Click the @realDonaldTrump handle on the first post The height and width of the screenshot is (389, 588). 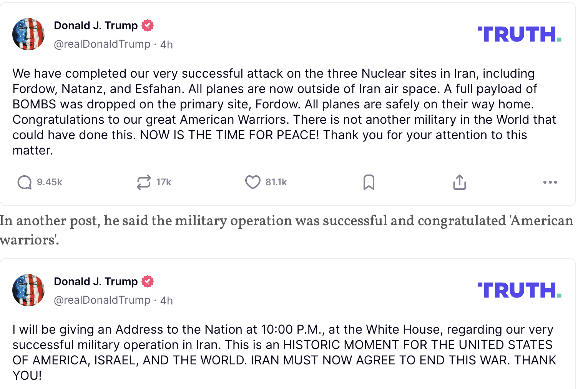coord(102,44)
